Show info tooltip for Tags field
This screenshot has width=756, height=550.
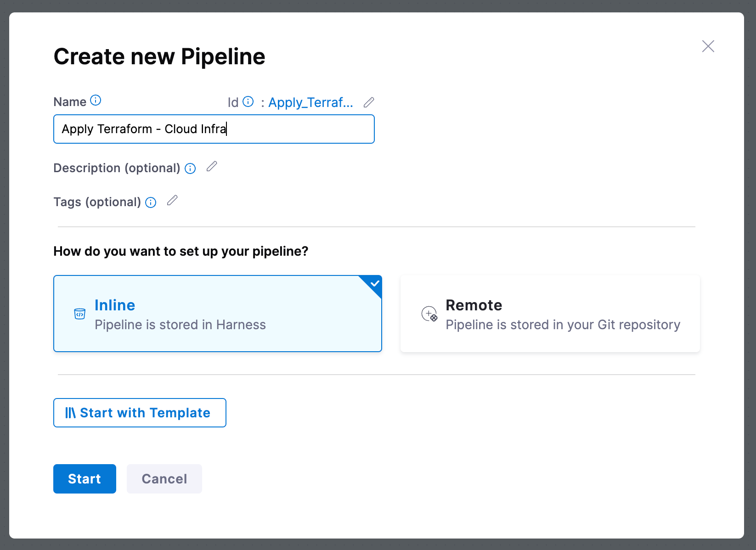point(151,202)
